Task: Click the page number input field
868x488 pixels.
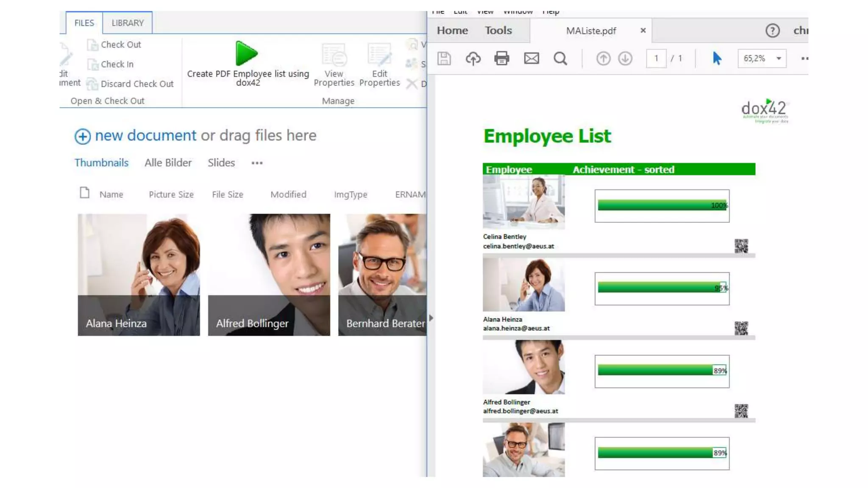Action: click(656, 58)
